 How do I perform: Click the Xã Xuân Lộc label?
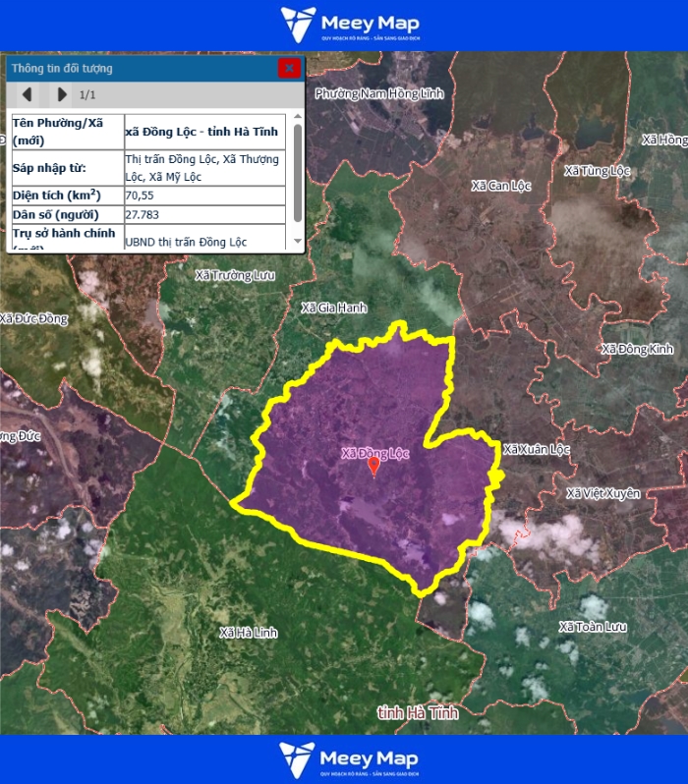click(537, 449)
